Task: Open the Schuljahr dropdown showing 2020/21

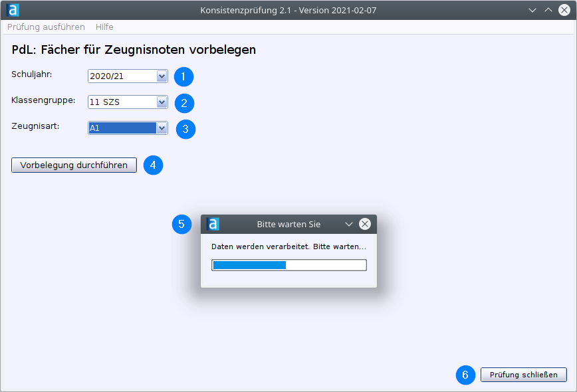Action: pos(128,76)
